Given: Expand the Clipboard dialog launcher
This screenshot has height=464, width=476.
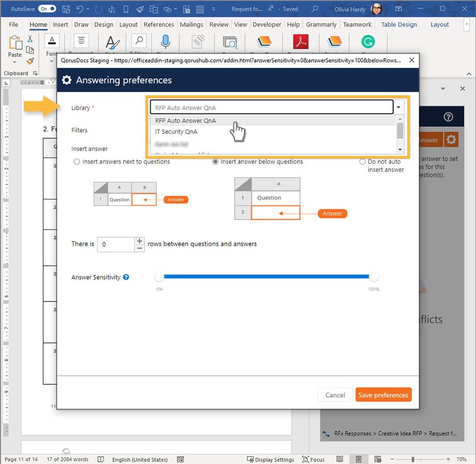Looking at the screenshot, I should [35, 73].
